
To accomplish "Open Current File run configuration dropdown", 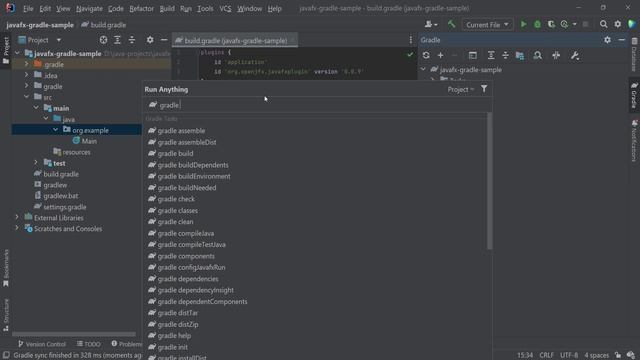I will tap(487, 24).
